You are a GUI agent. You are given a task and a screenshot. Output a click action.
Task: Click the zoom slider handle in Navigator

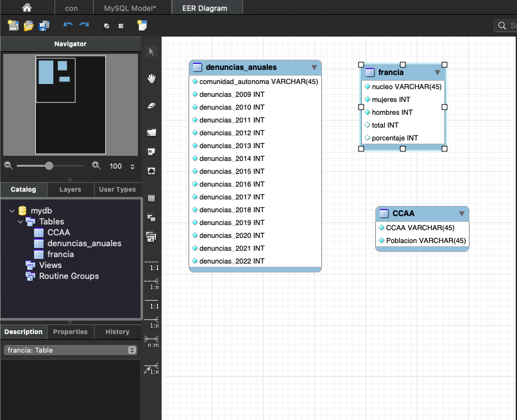(x=49, y=165)
